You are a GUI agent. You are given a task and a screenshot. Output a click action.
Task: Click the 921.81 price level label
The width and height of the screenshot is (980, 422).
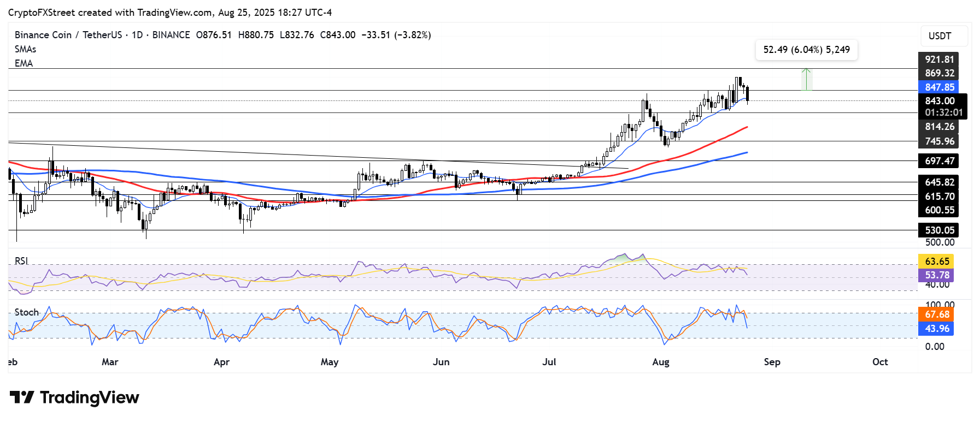[x=939, y=60]
